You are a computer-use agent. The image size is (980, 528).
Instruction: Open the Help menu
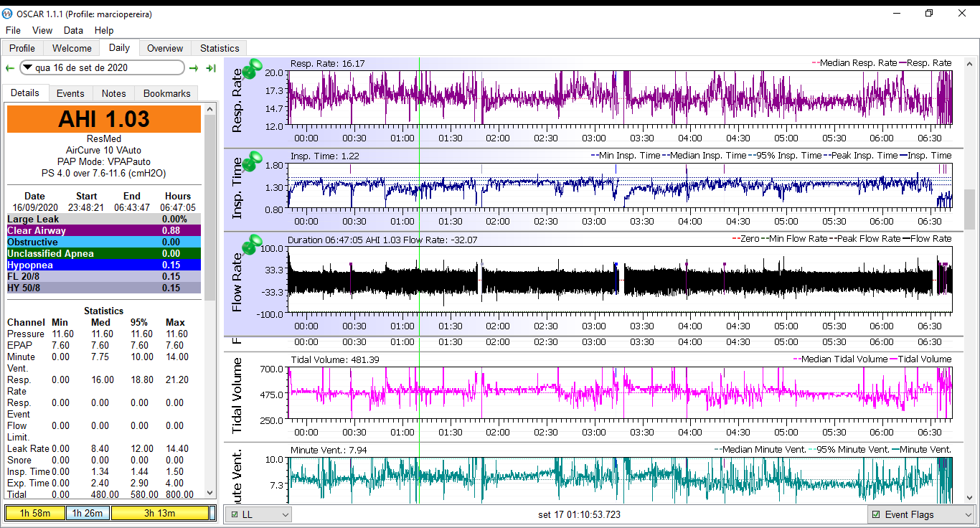(104, 30)
